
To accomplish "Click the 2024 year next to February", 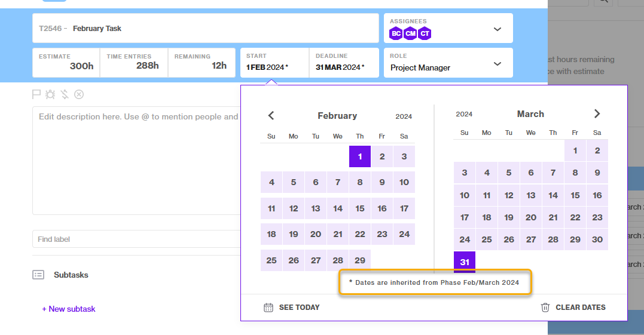I will click(x=404, y=116).
